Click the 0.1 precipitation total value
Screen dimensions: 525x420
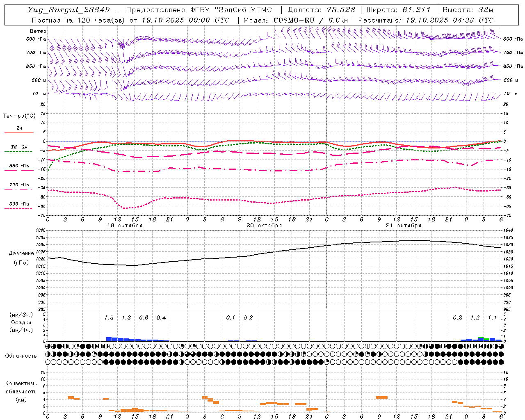(231, 317)
